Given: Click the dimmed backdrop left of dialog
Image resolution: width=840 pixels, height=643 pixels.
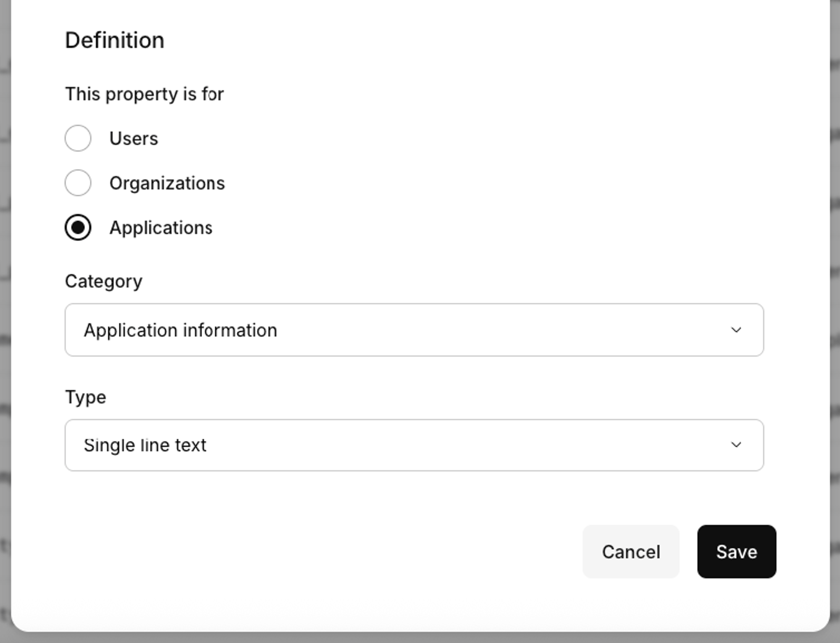Looking at the screenshot, I should (5, 306).
